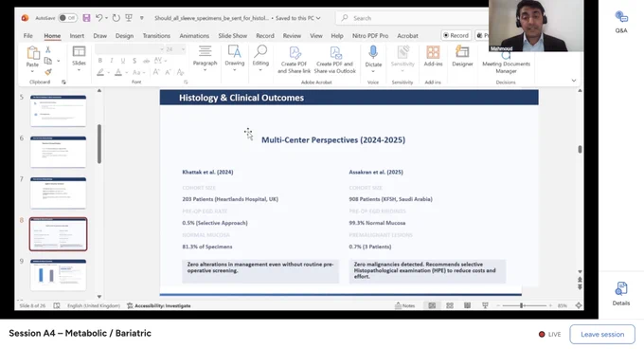
Task: Click the Clear All Formatting icon
Action: click(x=180, y=72)
